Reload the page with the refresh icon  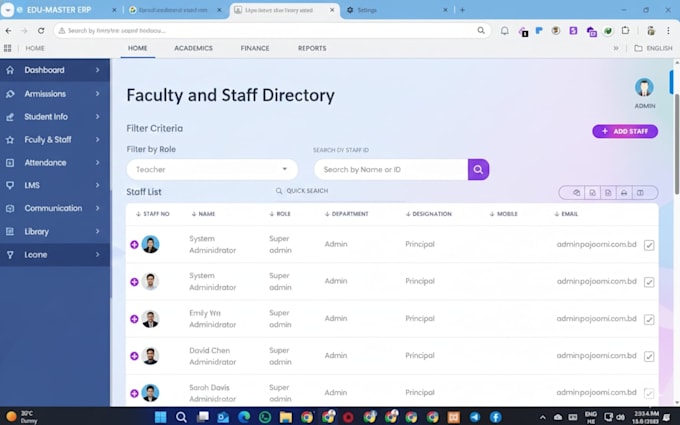41,31
